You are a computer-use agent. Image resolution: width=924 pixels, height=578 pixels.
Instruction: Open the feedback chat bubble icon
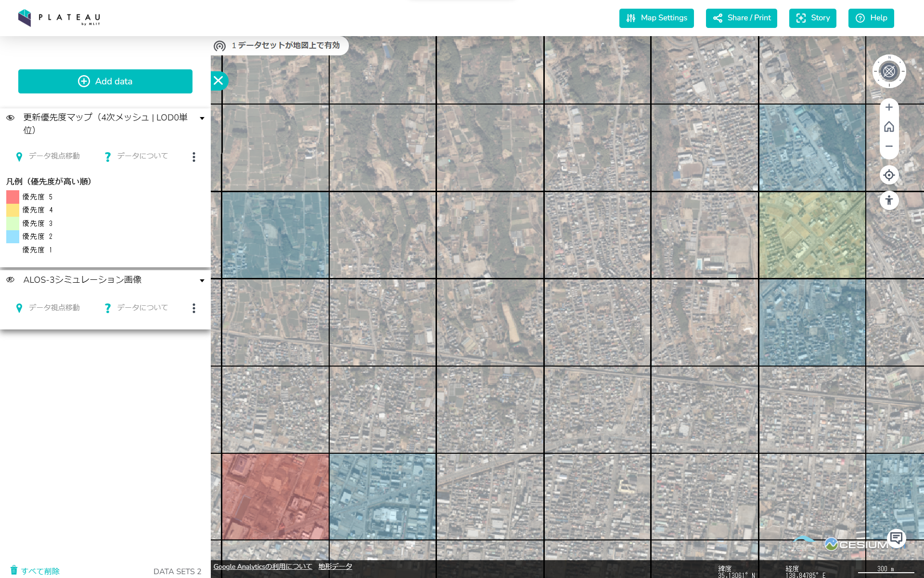point(896,538)
